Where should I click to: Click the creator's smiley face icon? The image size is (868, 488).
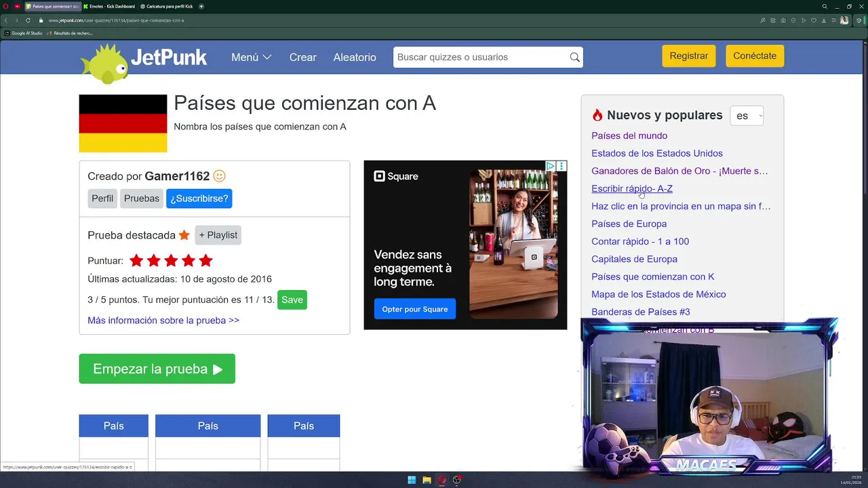point(219,176)
